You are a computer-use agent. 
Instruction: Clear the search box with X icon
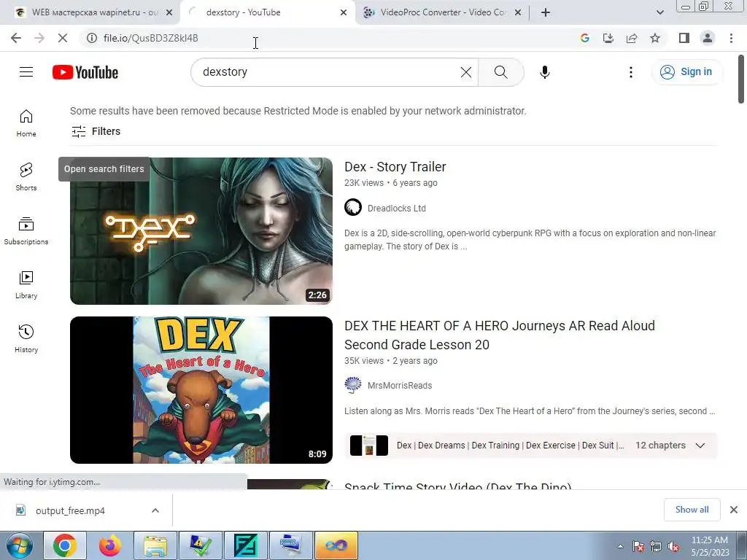466,72
